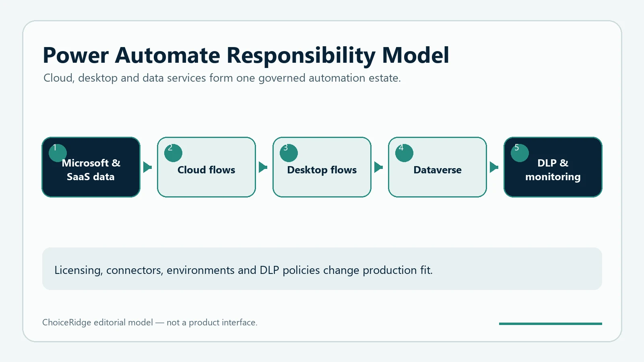Click step number 2 circle badge

pyautogui.click(x=173, y=153)
